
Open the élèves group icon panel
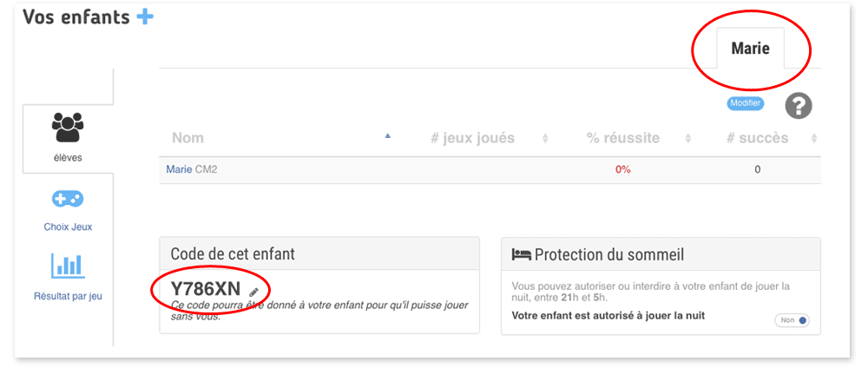(x=68, y=127)
